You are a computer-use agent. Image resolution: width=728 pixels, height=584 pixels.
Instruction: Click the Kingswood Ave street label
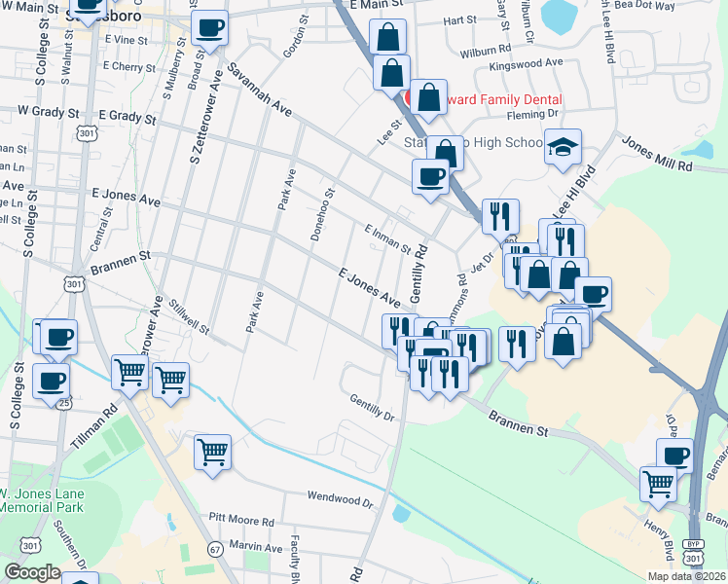pos(526,64)
